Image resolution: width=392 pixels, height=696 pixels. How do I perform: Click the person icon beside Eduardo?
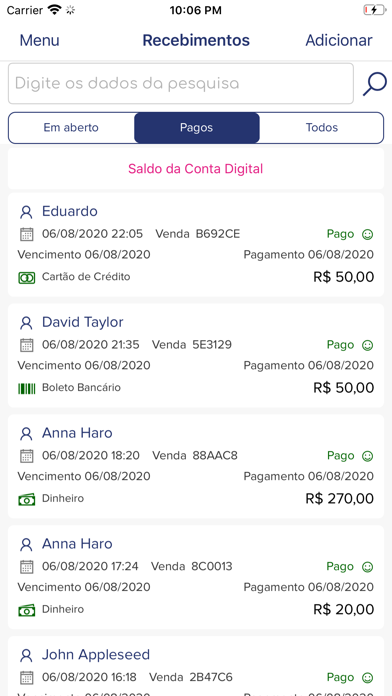click(27, 212)
